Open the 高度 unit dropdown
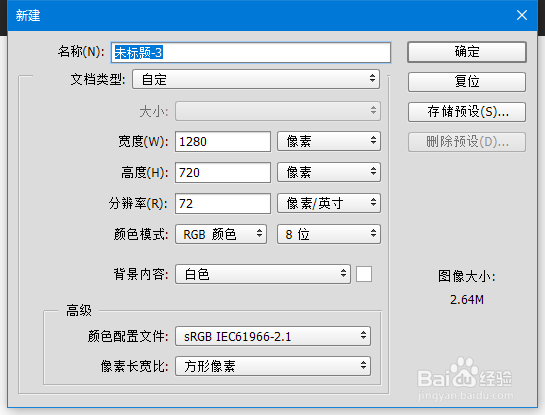 pos(329,172)
